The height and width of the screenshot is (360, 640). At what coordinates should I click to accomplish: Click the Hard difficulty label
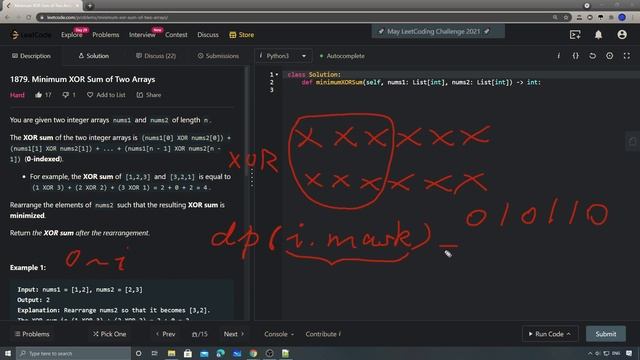click(x=17, y=95)
